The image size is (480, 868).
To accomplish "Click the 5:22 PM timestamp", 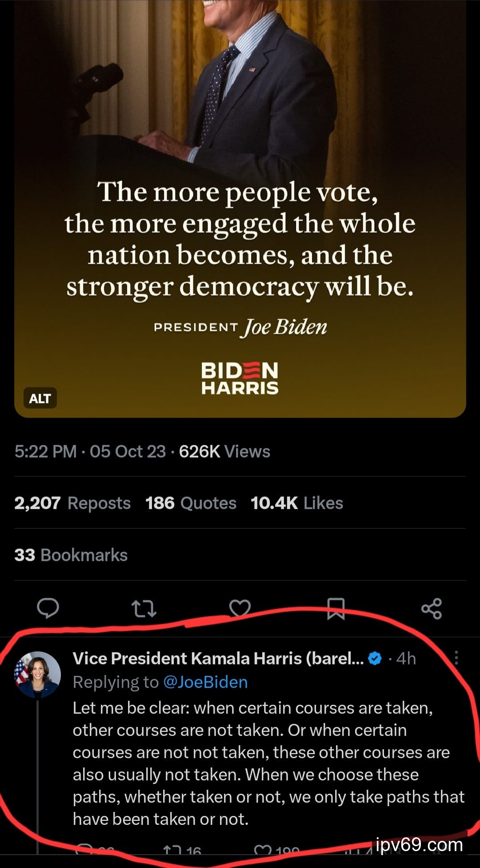I will click(45, 451).
